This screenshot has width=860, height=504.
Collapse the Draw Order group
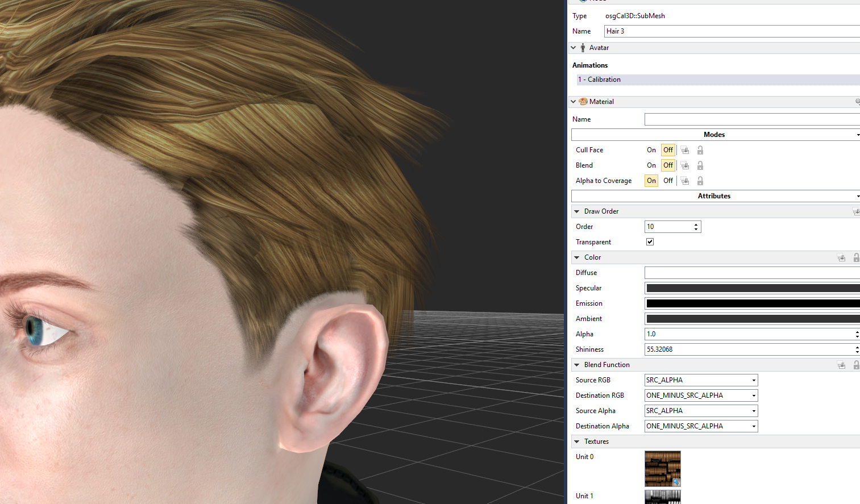tap(577, 211)
